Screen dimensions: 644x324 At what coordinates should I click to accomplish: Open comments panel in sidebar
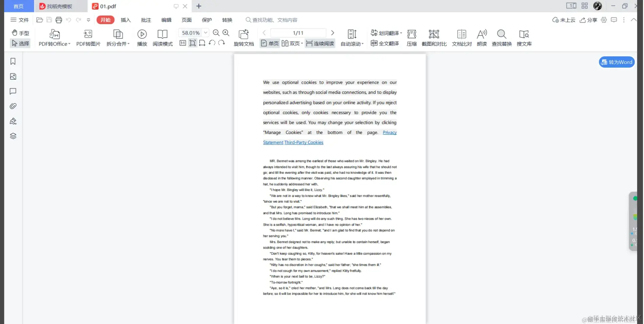point(13,91)
